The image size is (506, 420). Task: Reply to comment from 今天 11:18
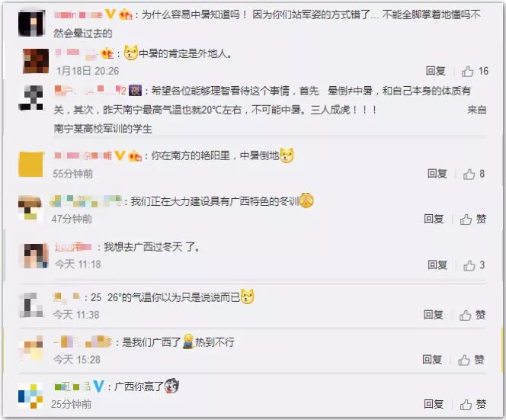[437, 265]
